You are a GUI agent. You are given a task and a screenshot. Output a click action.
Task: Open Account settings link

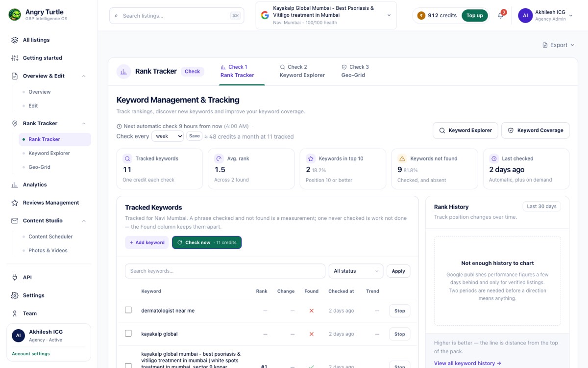point(31,354)
